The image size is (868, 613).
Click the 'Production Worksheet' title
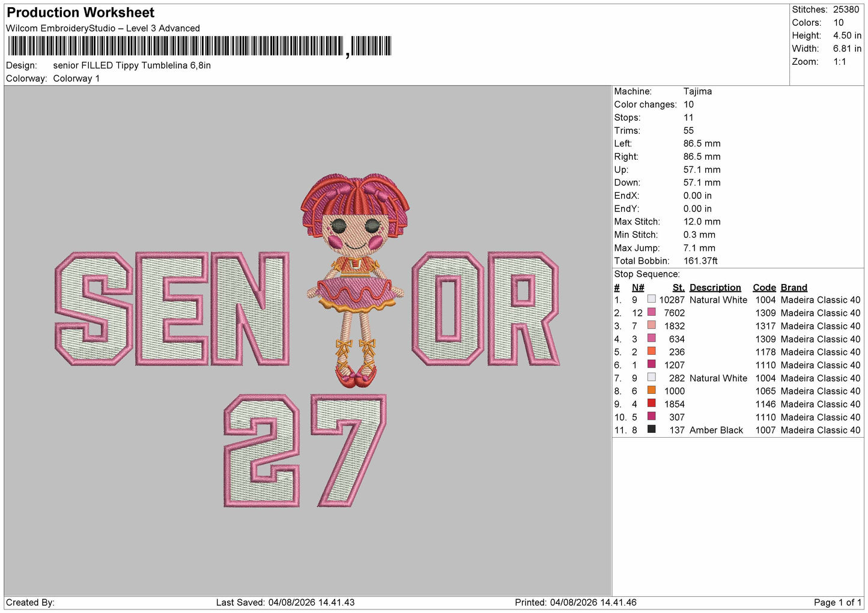pos(80,13)
